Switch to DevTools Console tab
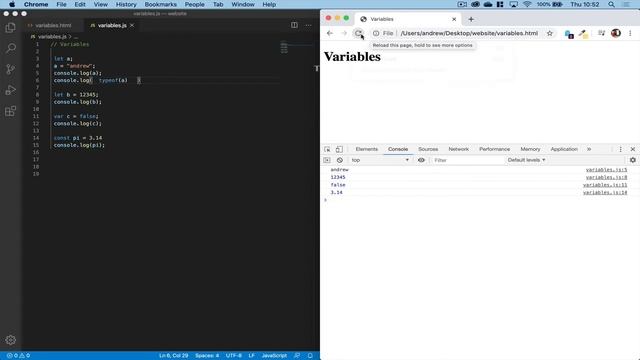640x360 pixels. [x=398, y=149]
